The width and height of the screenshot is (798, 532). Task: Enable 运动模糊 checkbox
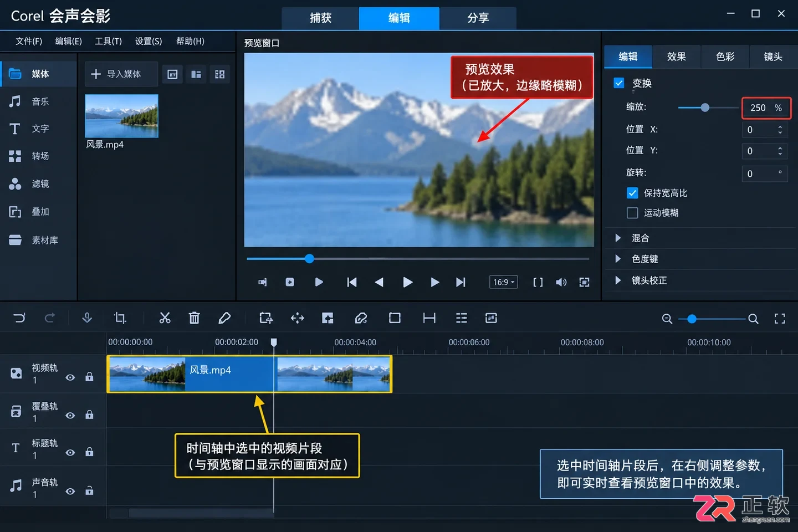click(632, 213)
